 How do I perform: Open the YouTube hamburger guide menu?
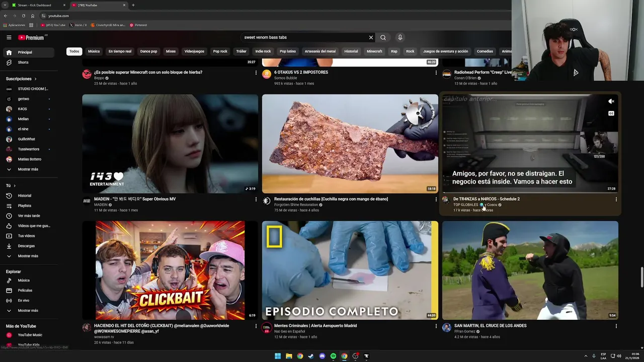9,37
